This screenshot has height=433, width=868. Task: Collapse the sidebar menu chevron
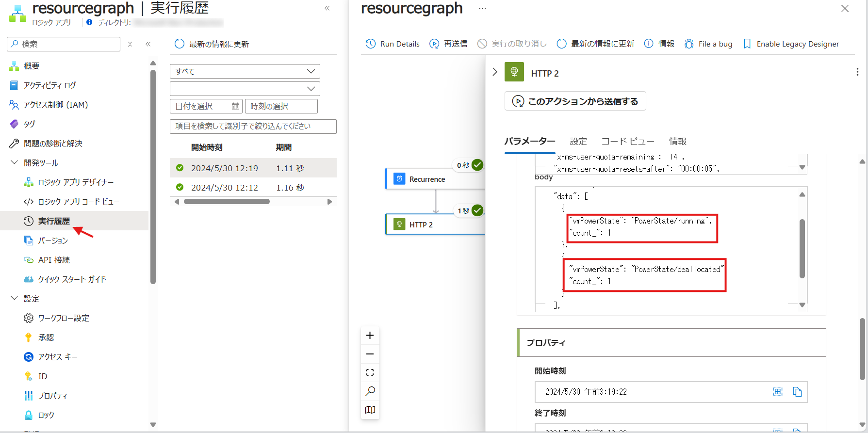(x=148, y=44)
